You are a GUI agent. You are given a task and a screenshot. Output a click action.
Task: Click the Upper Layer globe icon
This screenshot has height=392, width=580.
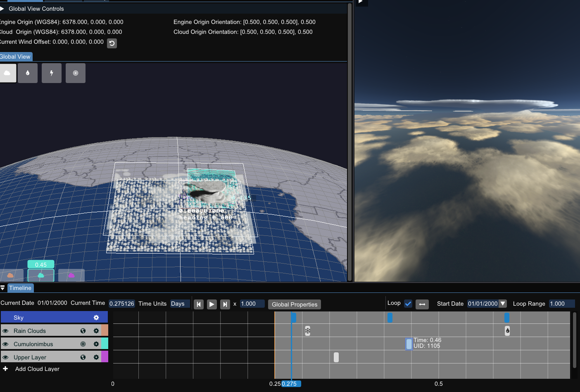(83, 357)
